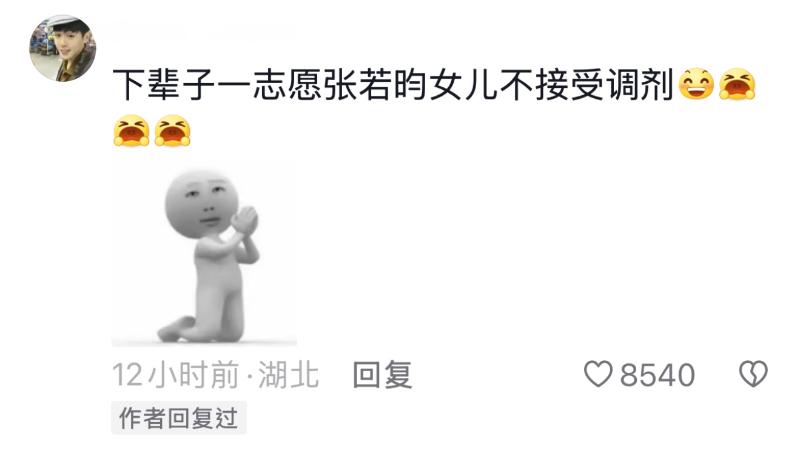Click the word 调剂 in the comment
The image size is (800, 453).
point(641,84)
